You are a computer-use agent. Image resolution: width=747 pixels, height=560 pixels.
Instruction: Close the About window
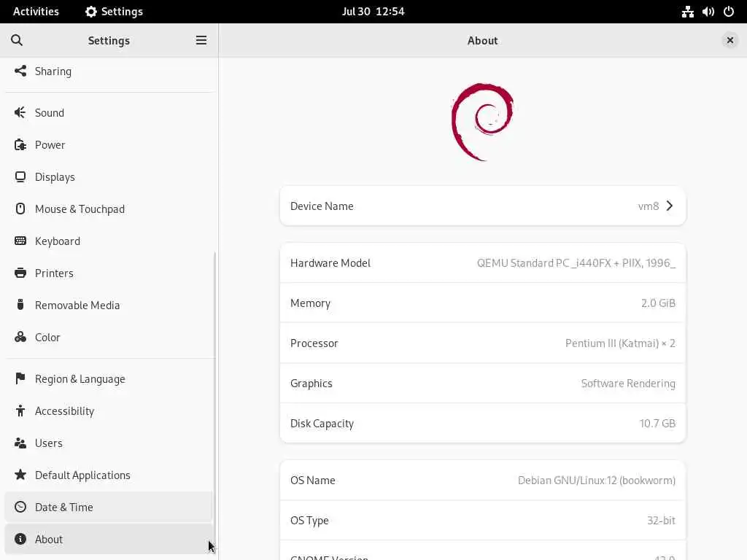[729, 41]
